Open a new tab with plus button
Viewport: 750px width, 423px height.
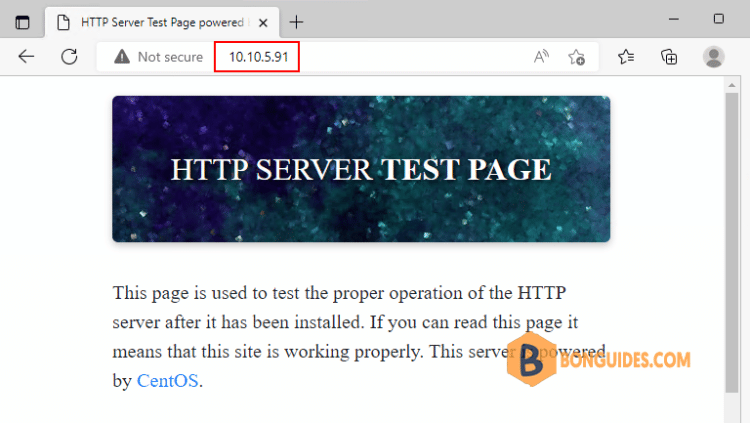tap(296, 22)
